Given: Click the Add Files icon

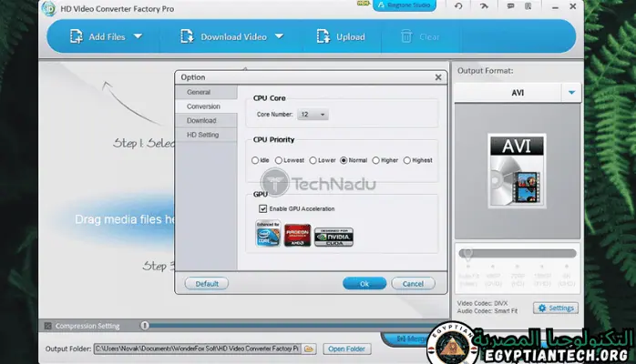Looking at the screenshot, I should [x=76, y=36].
